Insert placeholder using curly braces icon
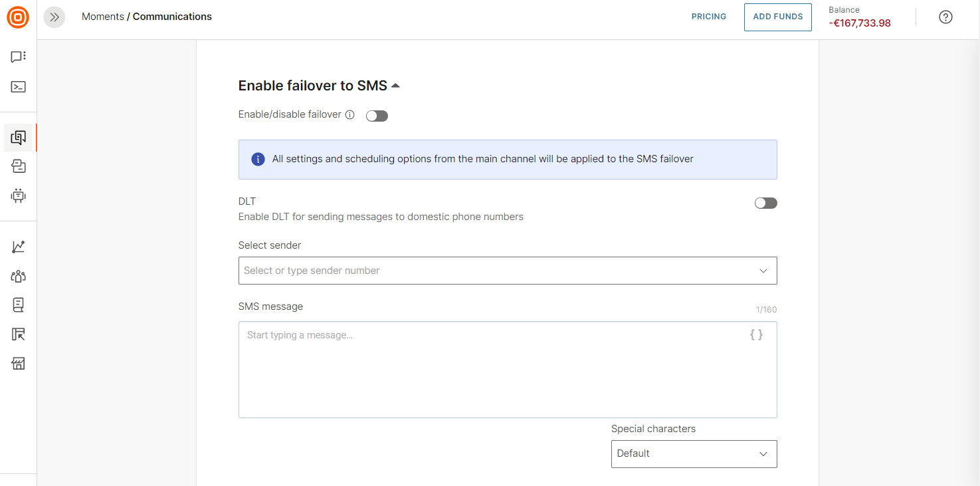Image resolution: width=980 pixels, height=486 pixels. click(x=756, y=335)
